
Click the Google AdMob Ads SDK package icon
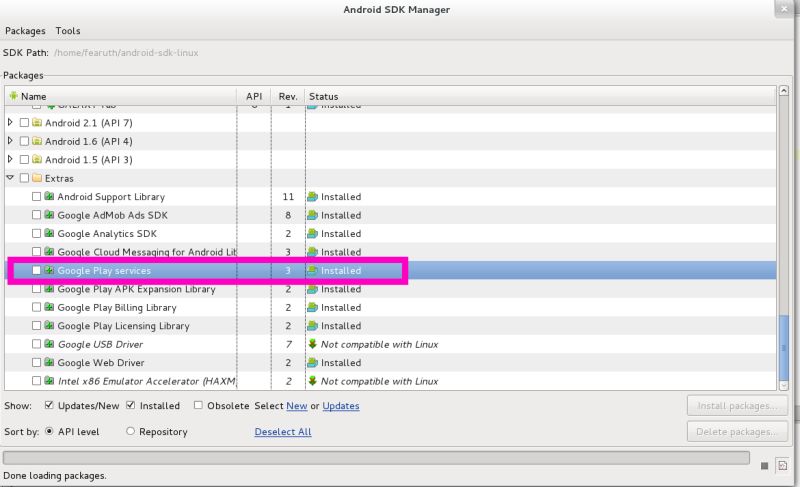pos(49,215)
